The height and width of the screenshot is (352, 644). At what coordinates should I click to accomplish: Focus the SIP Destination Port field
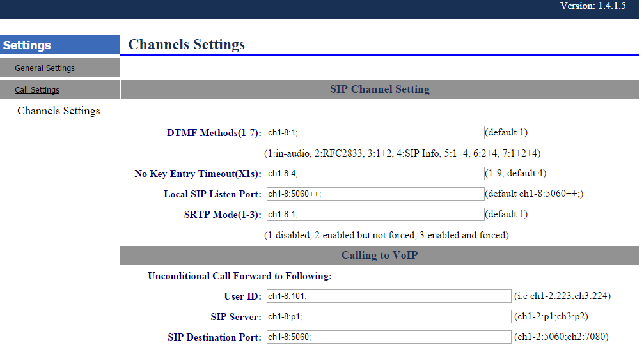pos(388,337)
